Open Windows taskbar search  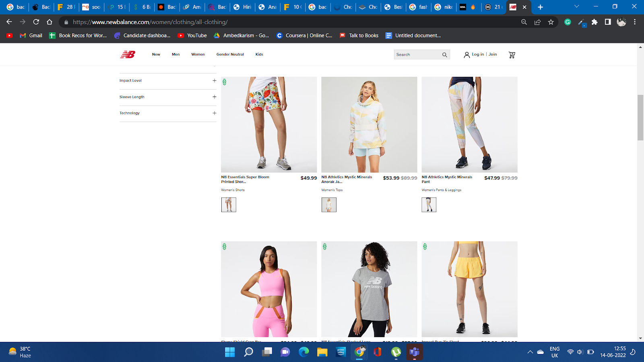click(249, 352)
